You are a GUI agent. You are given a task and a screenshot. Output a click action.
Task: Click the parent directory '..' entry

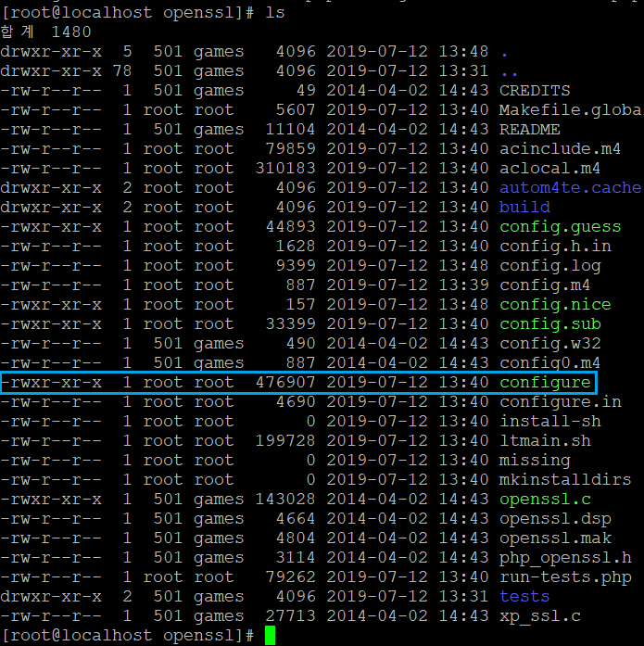509,73
